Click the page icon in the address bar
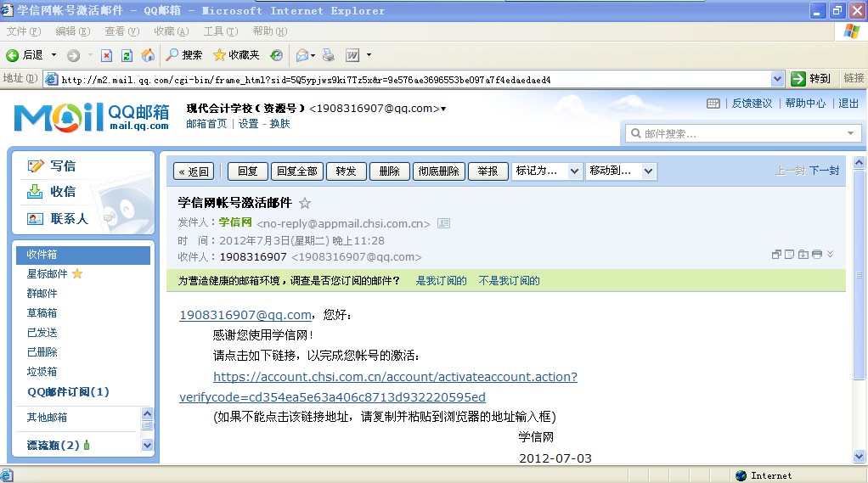 [x=52, y=79]
